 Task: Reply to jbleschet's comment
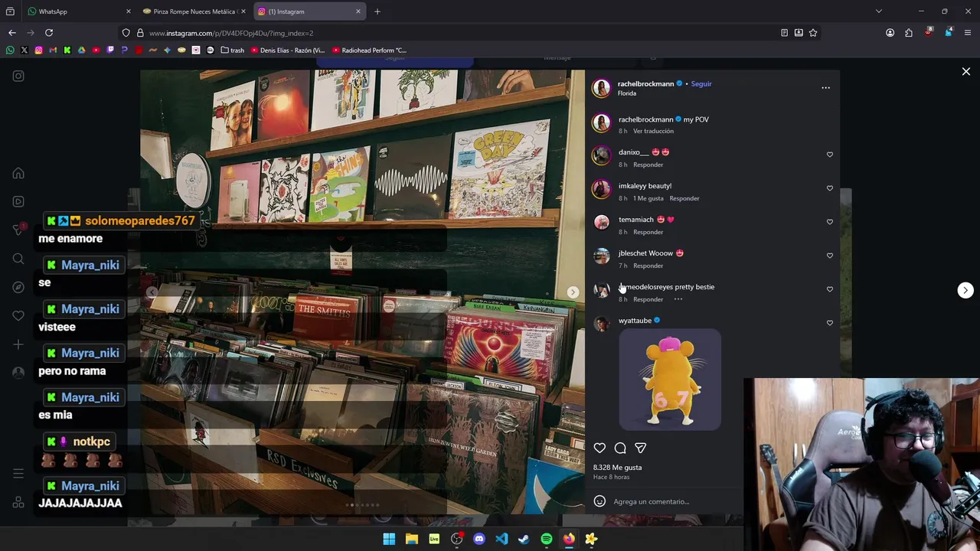(648, 266)
